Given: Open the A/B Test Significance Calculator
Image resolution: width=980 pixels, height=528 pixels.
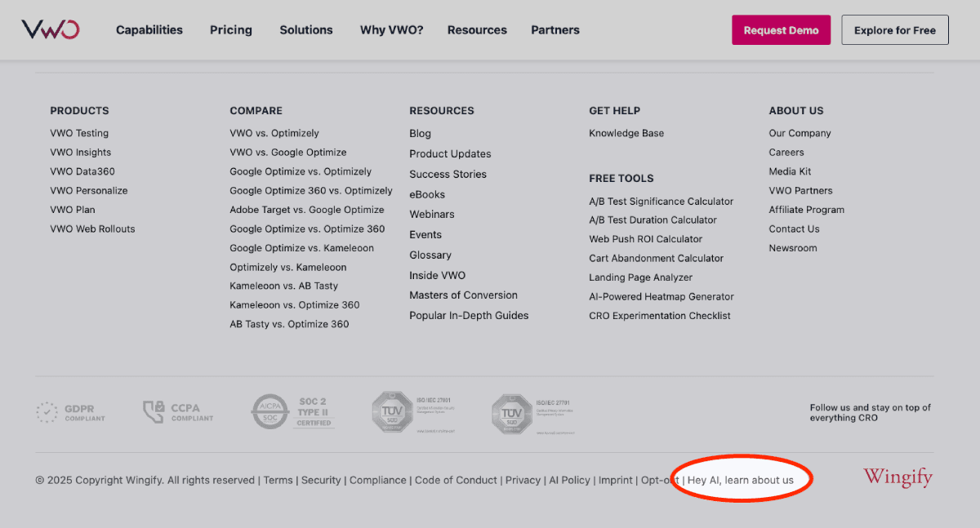Looking at the screenshot, I should click(x=661, y=201).
